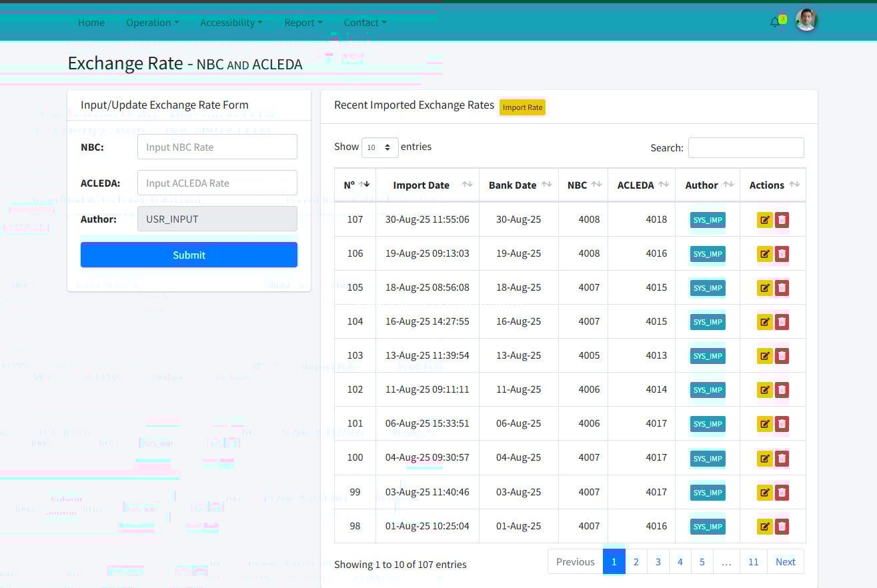This screenshot has height=588, width=877.
Task: Click the notification bell icon
Action: pos(774,22)
